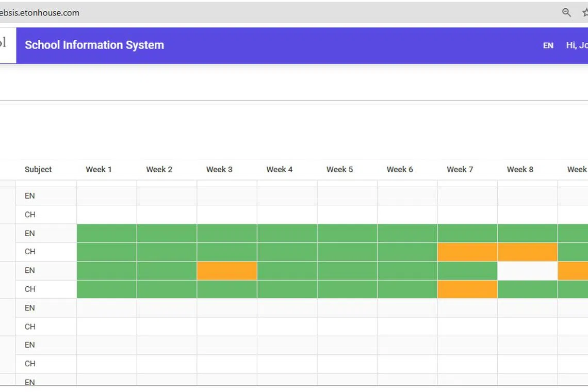Select the Week 8 column header
Screen dimensions: 588x392
point(520,169)
